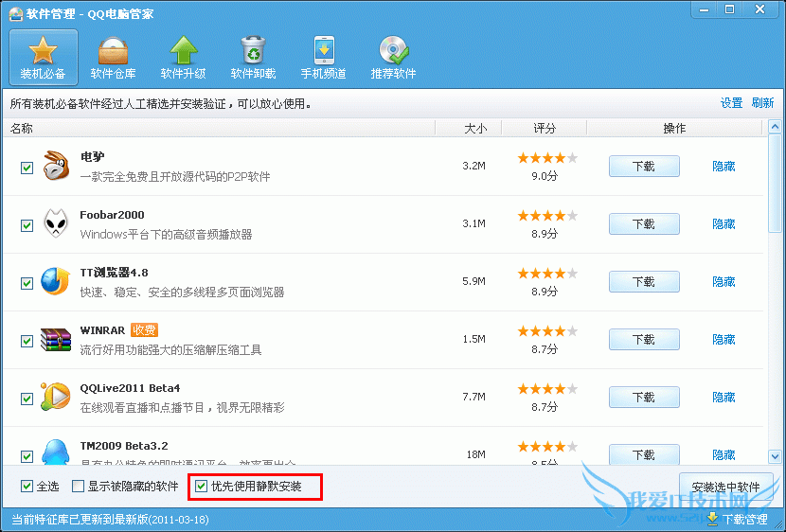The width and height of the screenshot is (786, 532).
Task: Open 手机频道 tab
Action: [x=323, y=57]
